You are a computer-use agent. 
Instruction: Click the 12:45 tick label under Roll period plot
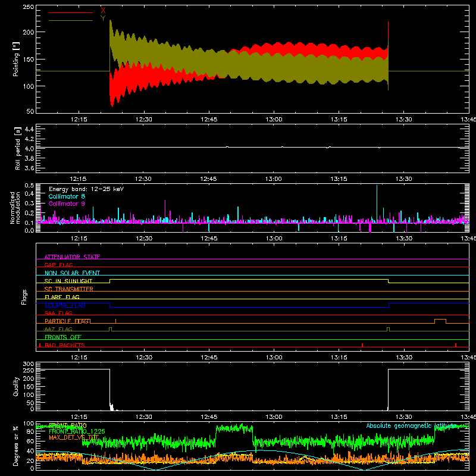tap(209, 179)
